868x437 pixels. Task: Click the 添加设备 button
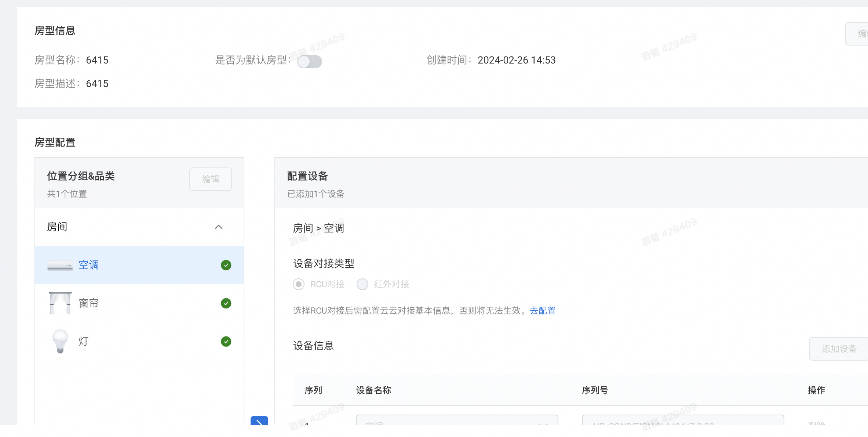pyautogui.click(x=839, y=349)
